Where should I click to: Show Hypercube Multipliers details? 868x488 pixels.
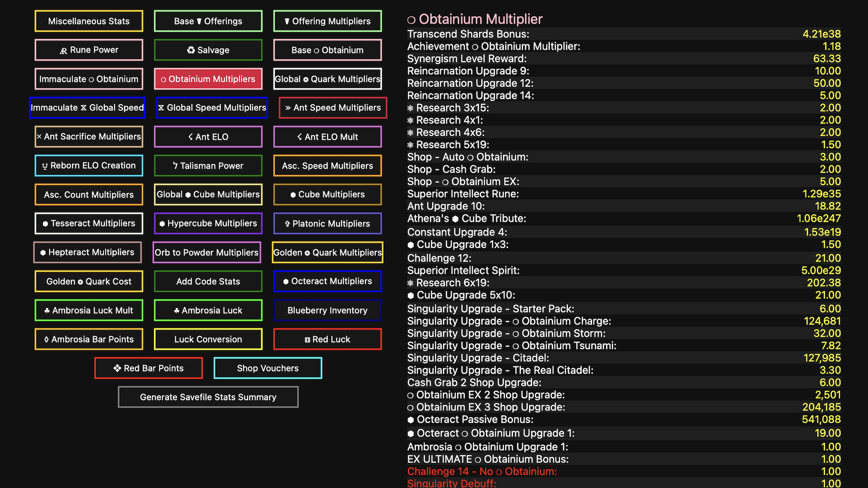(x=208, y=223)
